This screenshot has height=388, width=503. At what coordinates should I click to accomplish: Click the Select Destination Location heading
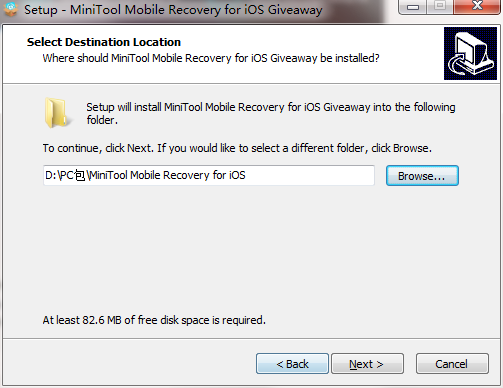coord(104,42)
